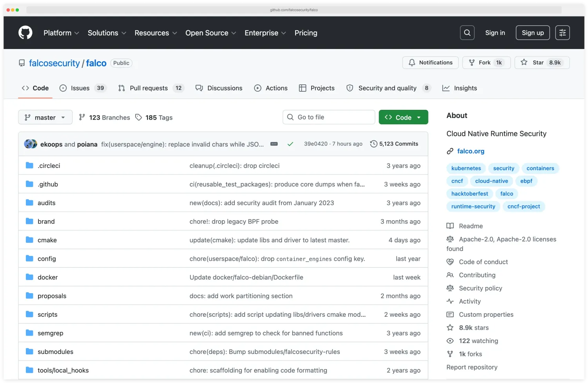Screen dimensions: 588x383
Task: View 123 Branches link
Action: [x=105, y=118]
